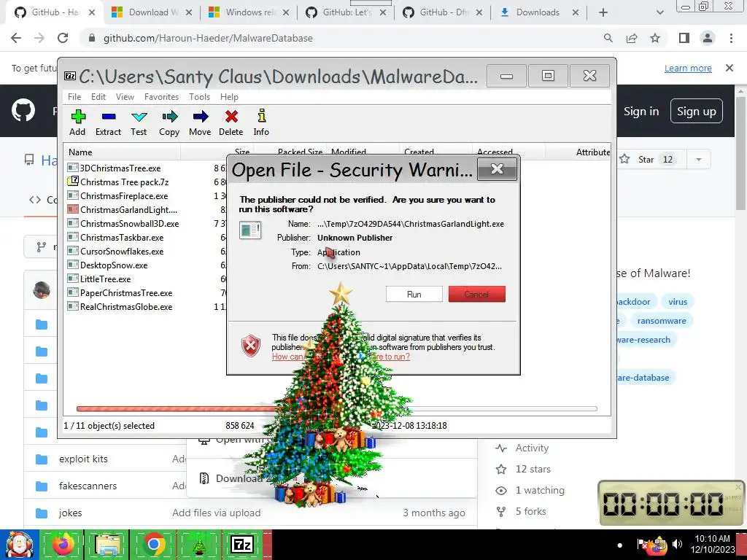Click the Delete toolbar icon
This screenshot has height=560, width=747.
pyautogui.click(x=231, y=122)
